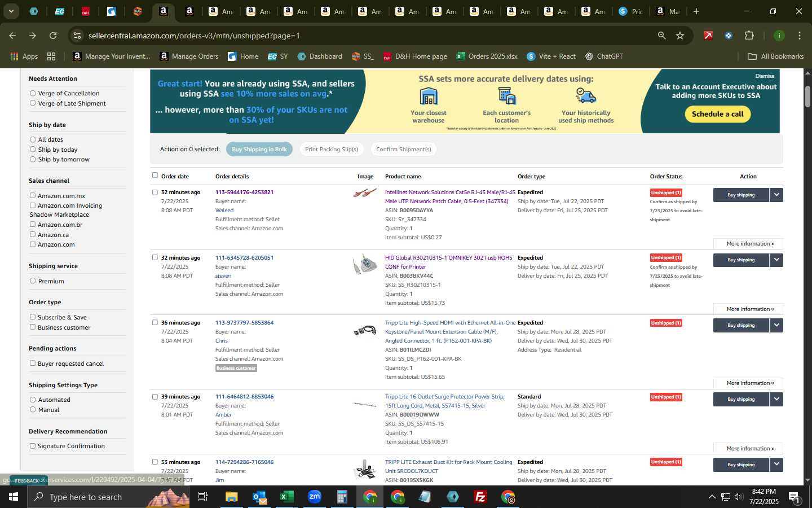Open the tab search dropdown arrow

coord(11,11)
